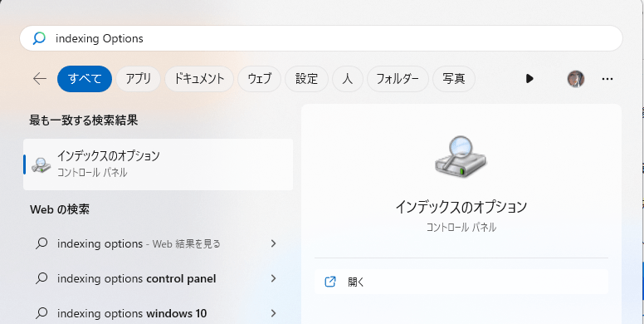644x324 pixels.
Task: Click the open-external icon beside 開く
Action: click(x=330, y=282)
